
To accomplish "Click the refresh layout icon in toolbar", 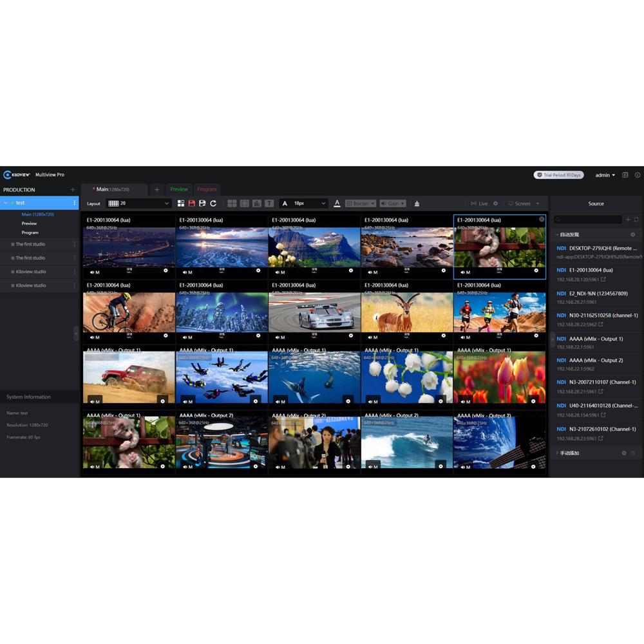I will (213, 204).
